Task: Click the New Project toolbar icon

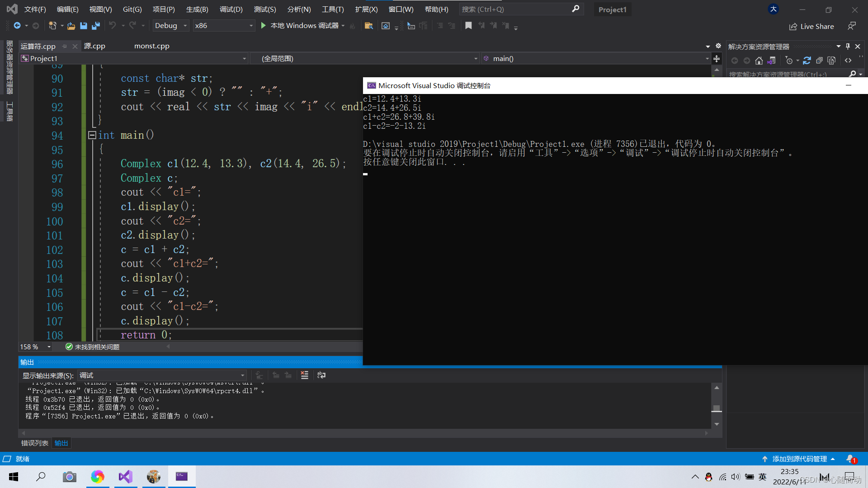Action: 52,26
